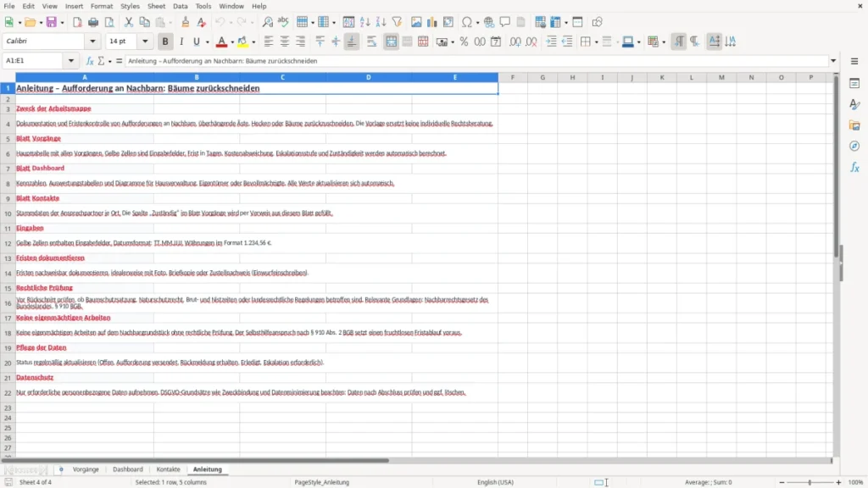Click background color yellow highlighter swatch
Image resolution: width=868 pixels, height=488 pixels.
pyautogui.click(x=242, y=42)
